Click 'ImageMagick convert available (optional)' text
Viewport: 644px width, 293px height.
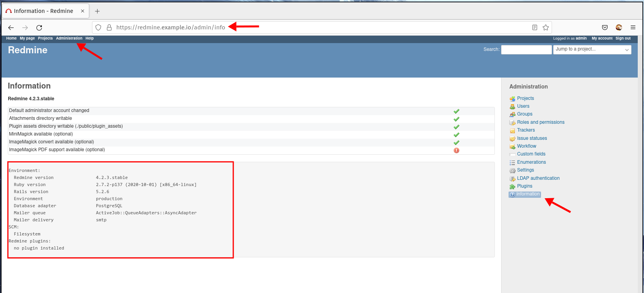point(51,142)
